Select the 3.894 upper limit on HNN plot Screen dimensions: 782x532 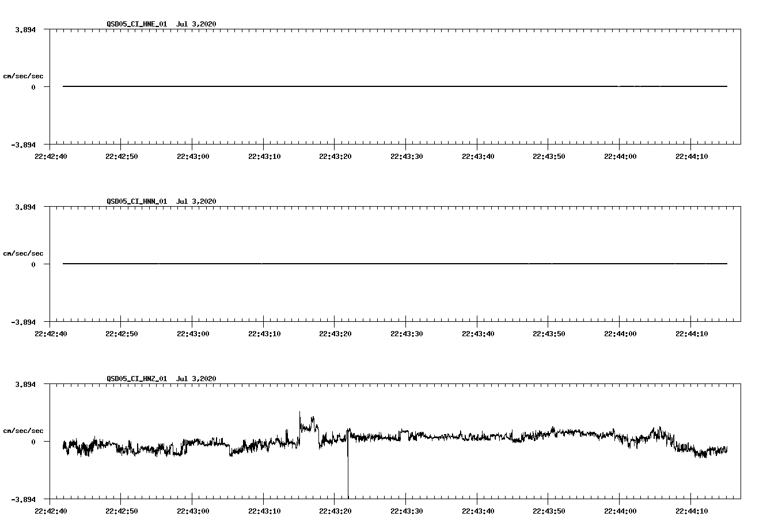coord(25,207)
